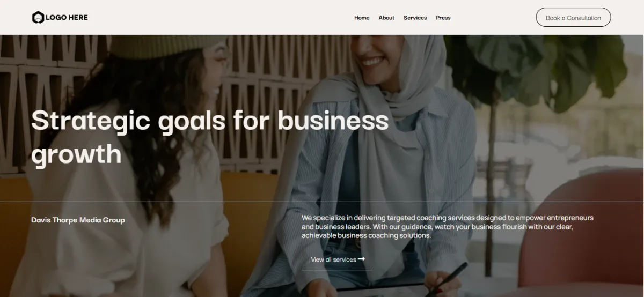The image size is (644, 297).
Task: Click the empty header area beside the logo
Action: coord(215,18)
